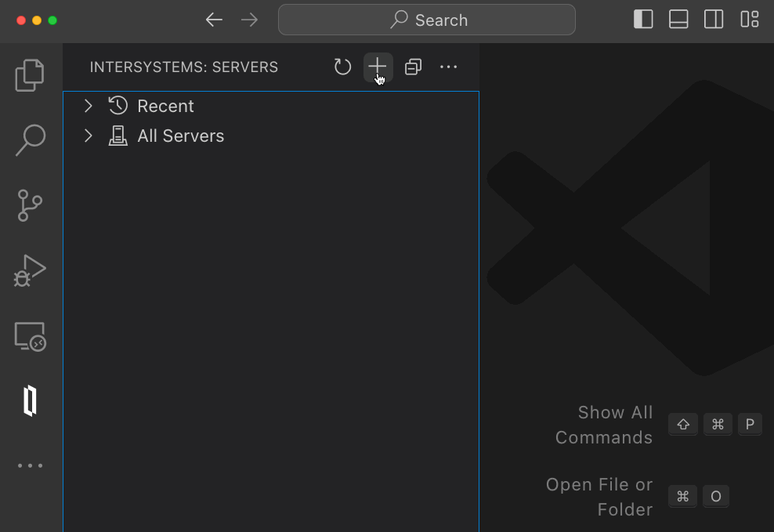Viewport: 774px width, 532px height.
Task: Toggle the bottom panel
Action: 678,20
